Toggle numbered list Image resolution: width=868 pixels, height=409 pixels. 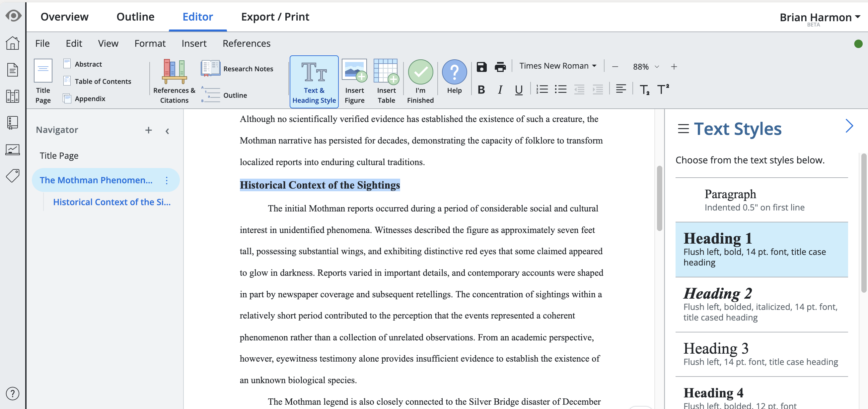pos(542,89)
